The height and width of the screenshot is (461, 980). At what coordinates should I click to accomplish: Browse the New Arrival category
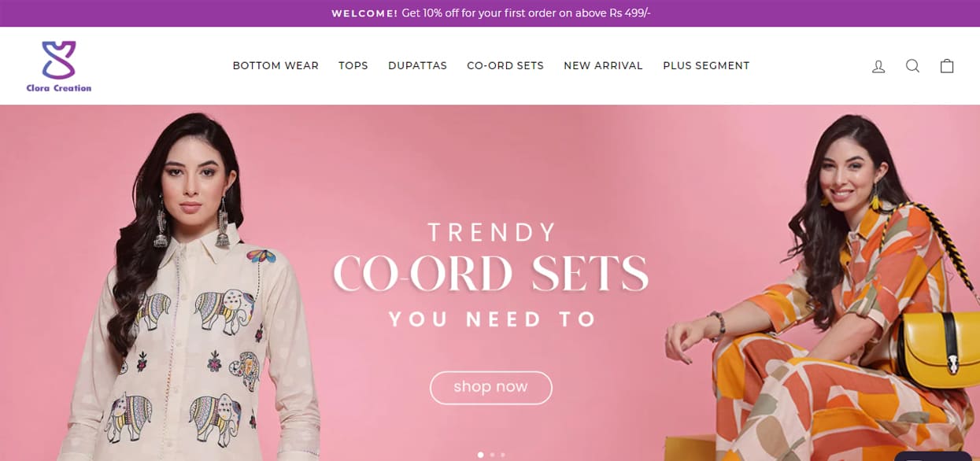click(x=603, y=66)
